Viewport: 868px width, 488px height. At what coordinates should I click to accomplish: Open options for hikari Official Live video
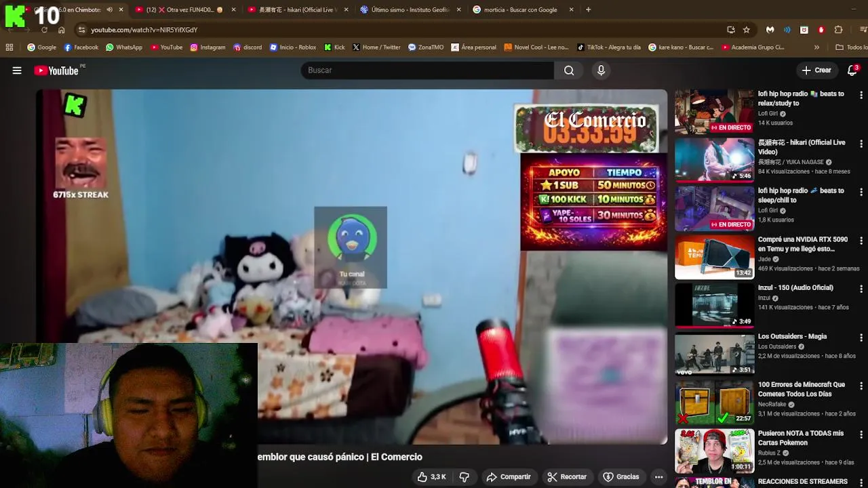(x=861, y=144)
